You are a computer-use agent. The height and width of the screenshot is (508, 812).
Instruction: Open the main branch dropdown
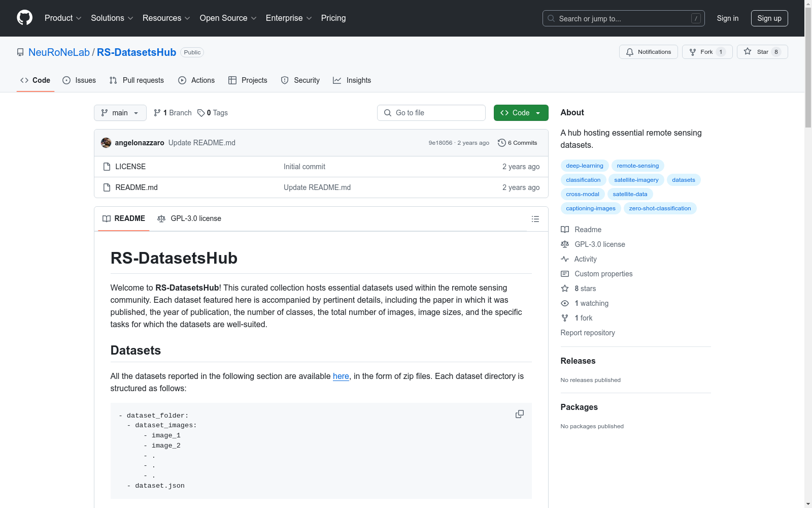pyautogui.click(x=120, y=113)
